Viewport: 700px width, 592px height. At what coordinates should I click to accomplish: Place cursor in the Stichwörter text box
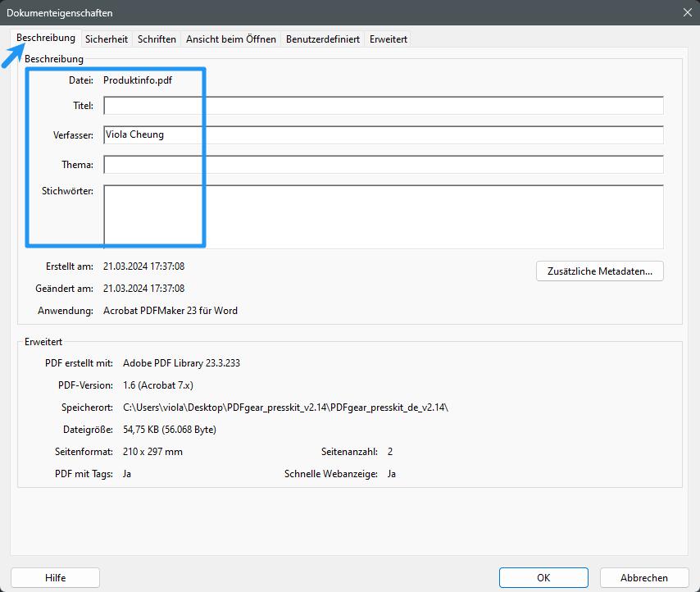[x=383, y=216]
